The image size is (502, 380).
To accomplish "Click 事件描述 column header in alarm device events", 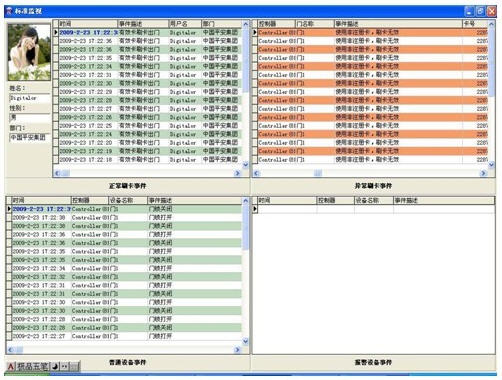I will pyautogui.click(x=444, y=201).
